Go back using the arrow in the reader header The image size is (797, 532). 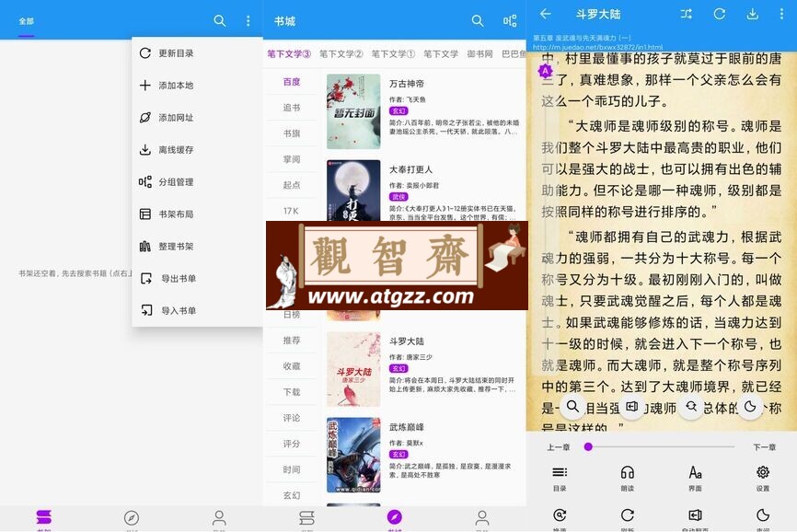pos(546,14)
